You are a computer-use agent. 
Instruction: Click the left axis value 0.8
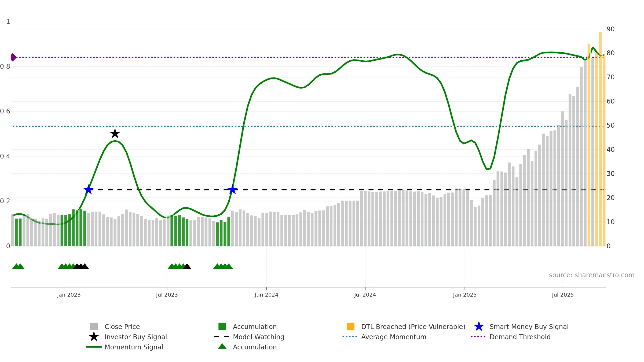pos(5,67)
